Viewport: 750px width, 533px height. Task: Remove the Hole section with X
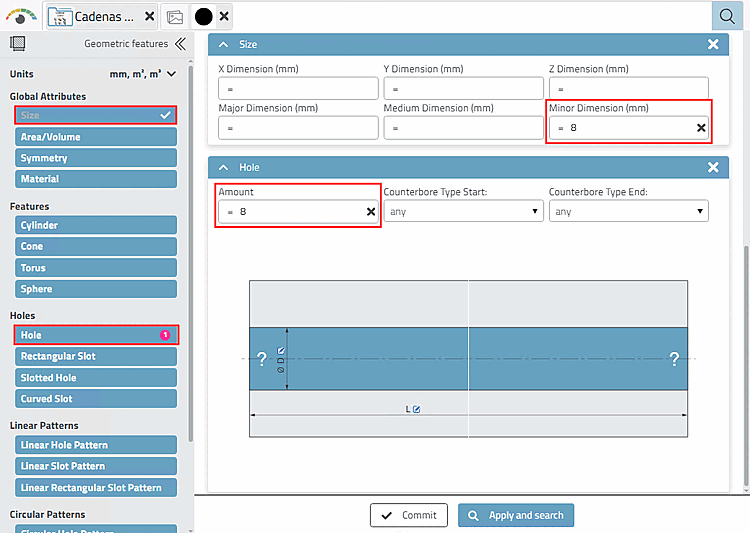tap(713, 167)
